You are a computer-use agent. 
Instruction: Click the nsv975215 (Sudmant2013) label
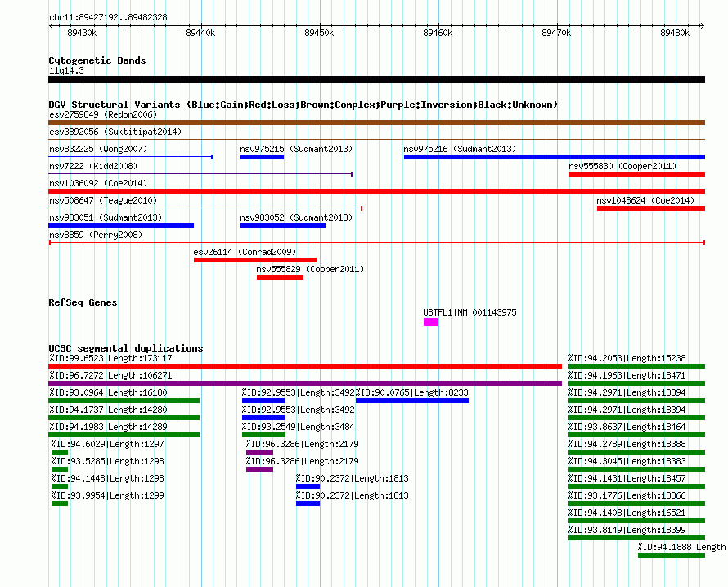pos(296,149)
